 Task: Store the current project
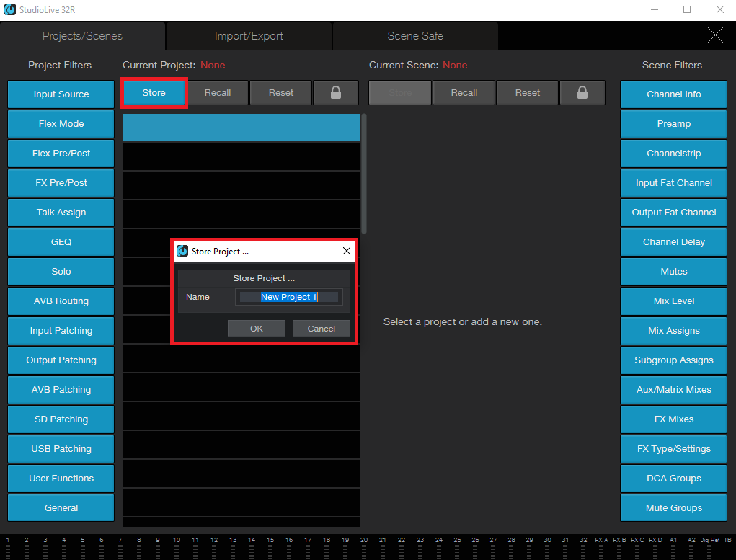pos(154,93)
